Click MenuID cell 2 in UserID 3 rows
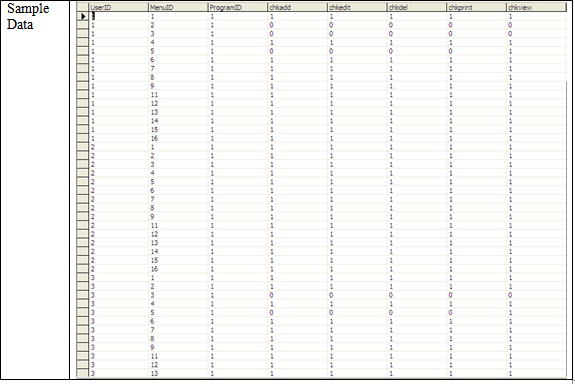 click(x=178, y=286)
